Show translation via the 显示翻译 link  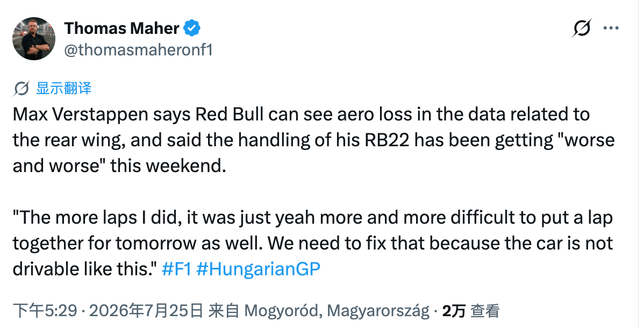click(x=63, y=88)
